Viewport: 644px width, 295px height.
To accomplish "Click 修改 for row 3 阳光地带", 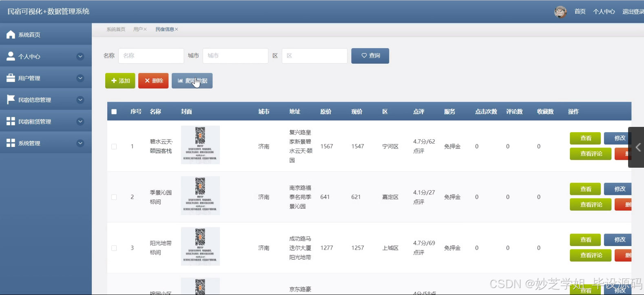I will (618, 240).
